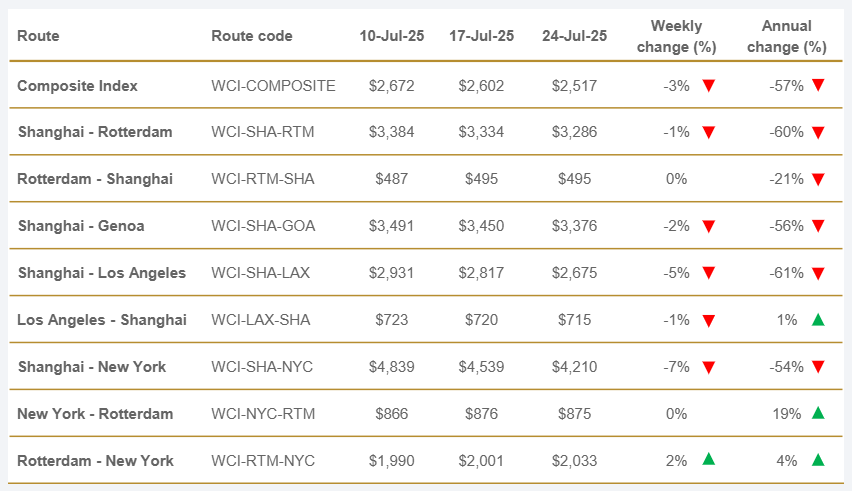Click green up arrow in New York - Rotterdam annual change
The width and height of the screenshot is (852, 491).
click(817, 413)
